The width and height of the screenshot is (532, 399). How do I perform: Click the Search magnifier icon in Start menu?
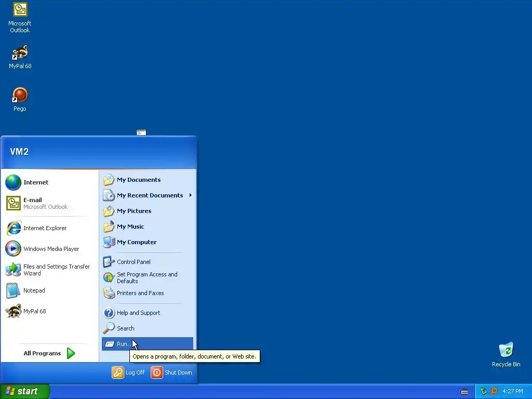point(109,328)
